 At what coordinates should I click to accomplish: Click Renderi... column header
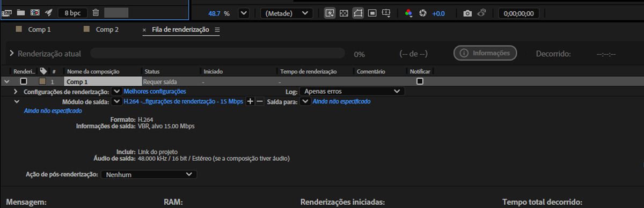click(24, 71)
